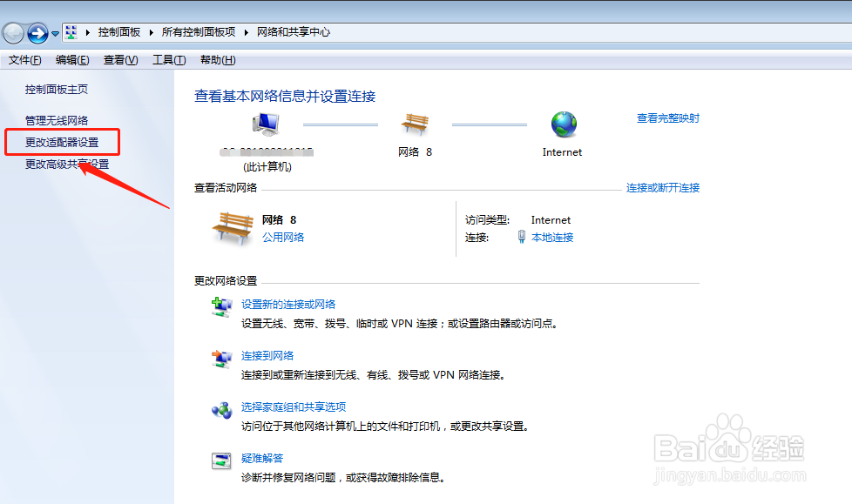Open 公用网络 below 网络 8
852x504 pixels.
[283, 237]
